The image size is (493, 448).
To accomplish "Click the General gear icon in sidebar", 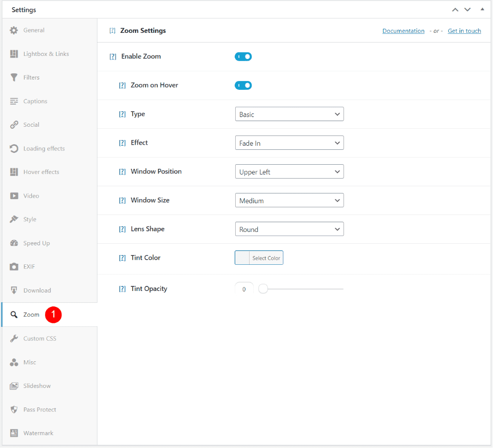I will (14, 30).
